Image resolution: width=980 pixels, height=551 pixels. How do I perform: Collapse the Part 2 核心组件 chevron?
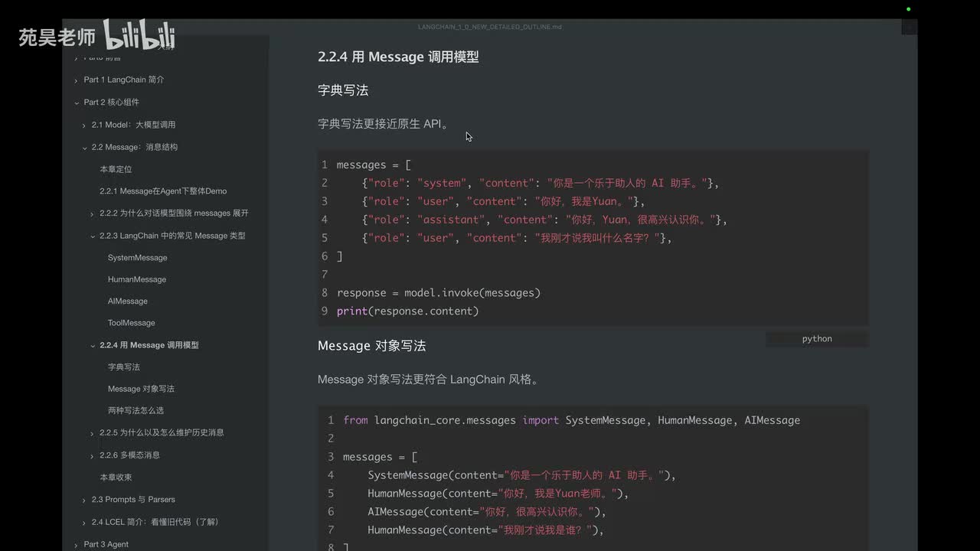click(x=76, y=103)
